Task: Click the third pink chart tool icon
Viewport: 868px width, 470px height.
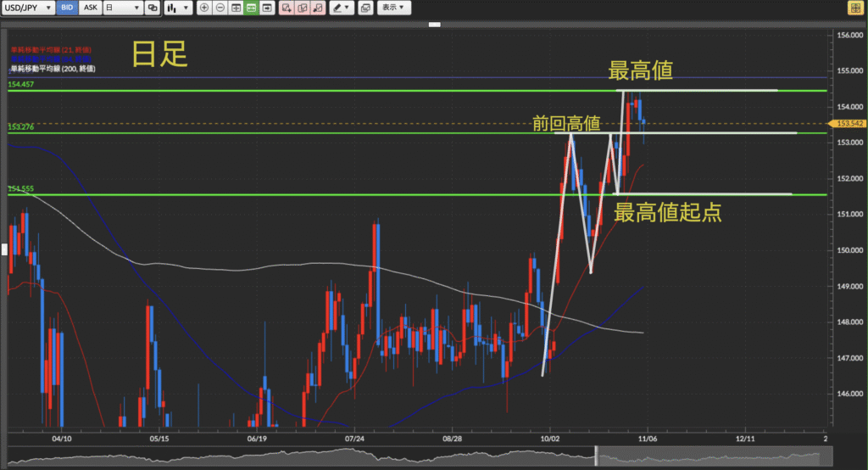Action: (316, 8)
